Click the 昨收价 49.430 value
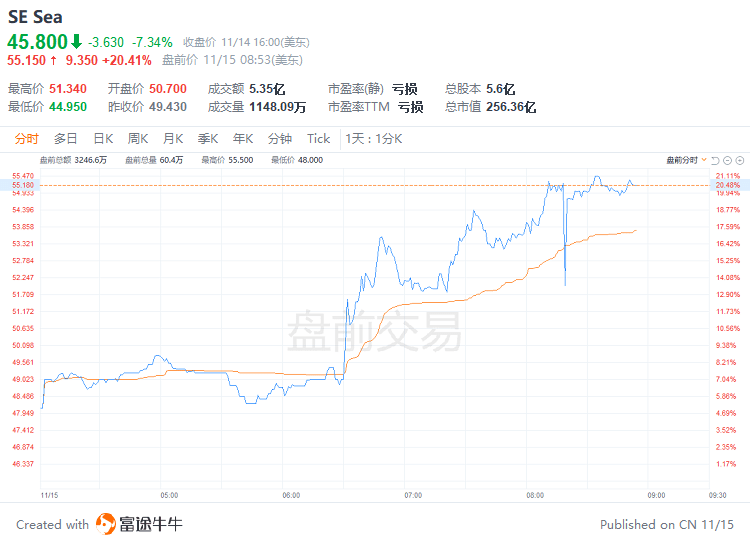Image resolution: width=750 pixels, height=545 pixels. coord(168,107)
